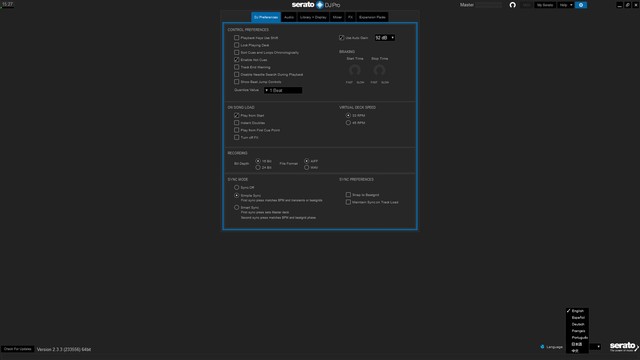The height and width of the screenshot is (360, 640).
Task: Click the globe icon beside Language
Action: coord(542,347)
